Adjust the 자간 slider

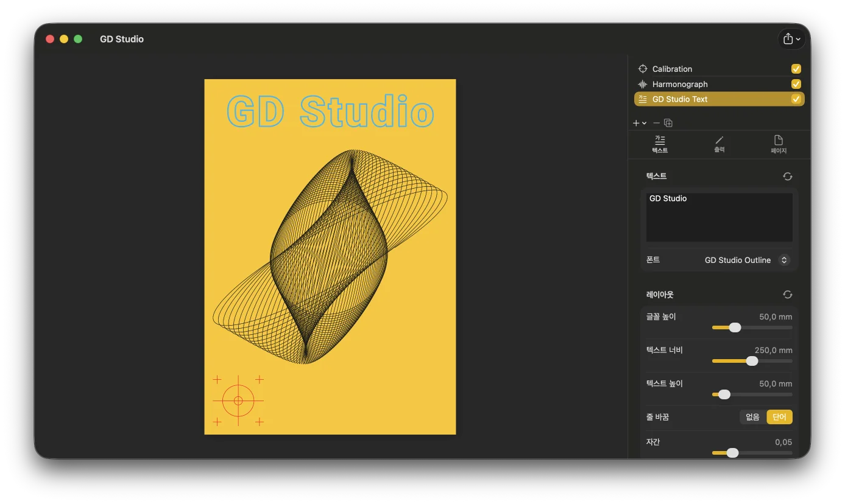coord(733,453)
